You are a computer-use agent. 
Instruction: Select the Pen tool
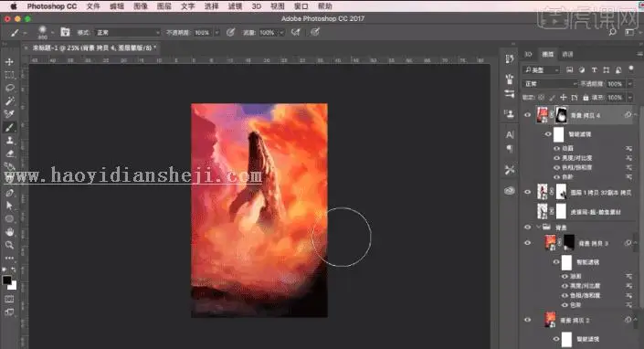pyautogui.click(x=9, y=193)
